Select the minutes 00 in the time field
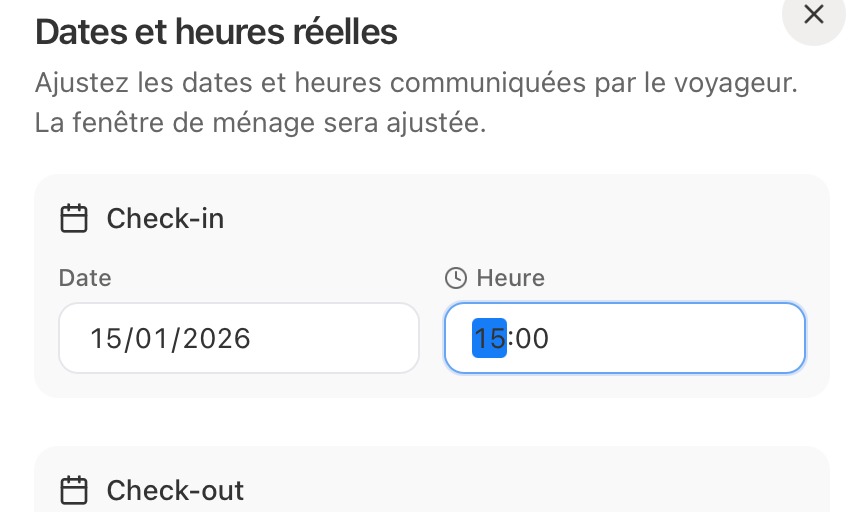 pyautogui.click(x=532, y=339)
